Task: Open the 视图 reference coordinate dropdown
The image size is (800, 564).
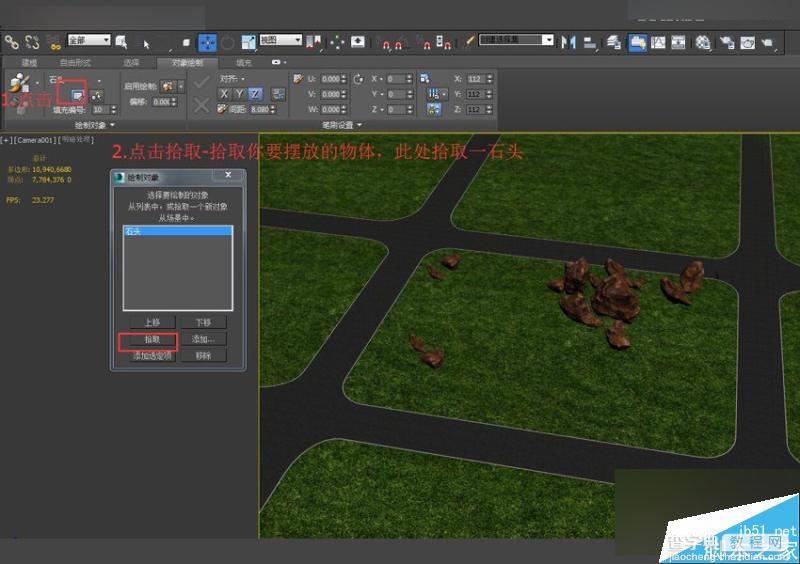Action: 281,39
